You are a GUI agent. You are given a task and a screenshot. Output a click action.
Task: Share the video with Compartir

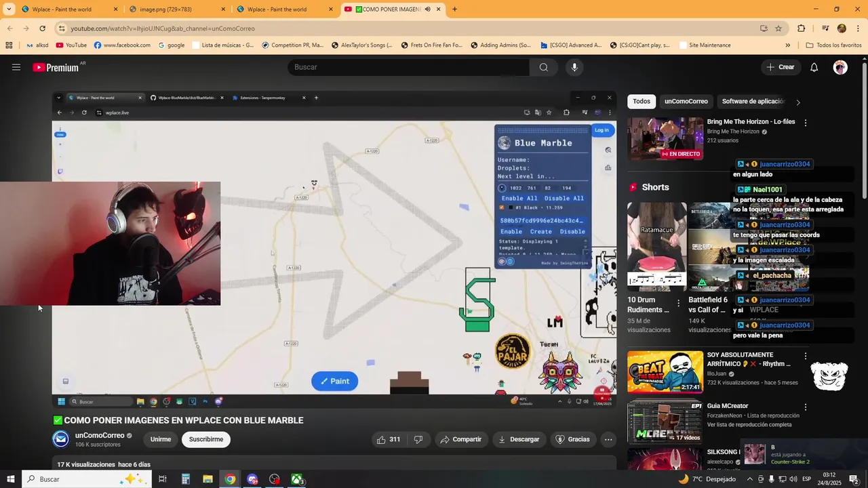click(x=460, y=439)
